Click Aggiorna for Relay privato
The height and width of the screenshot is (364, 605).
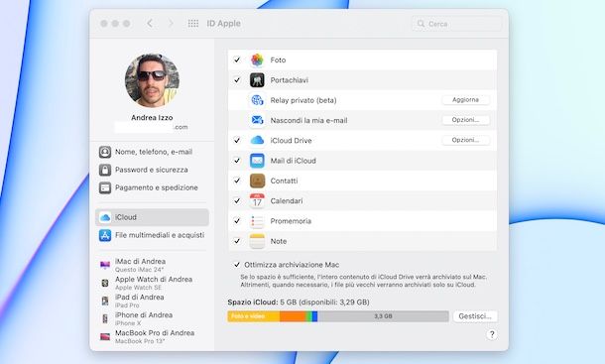coord(466,99)
